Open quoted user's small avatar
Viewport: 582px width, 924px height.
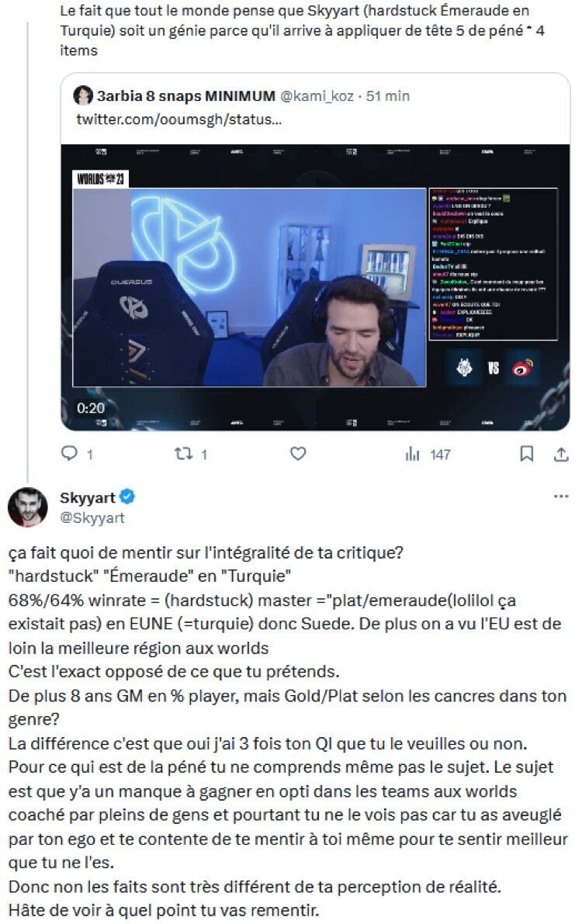[82, 95]
